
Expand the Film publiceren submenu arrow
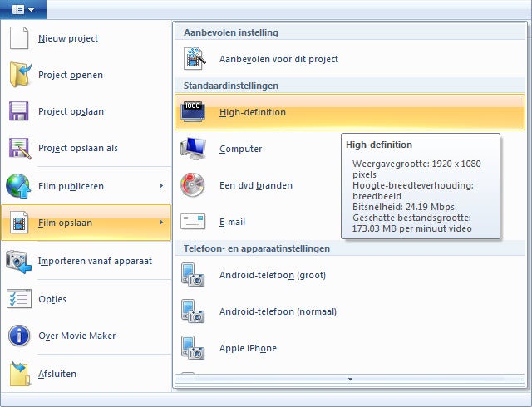[161, 186]
